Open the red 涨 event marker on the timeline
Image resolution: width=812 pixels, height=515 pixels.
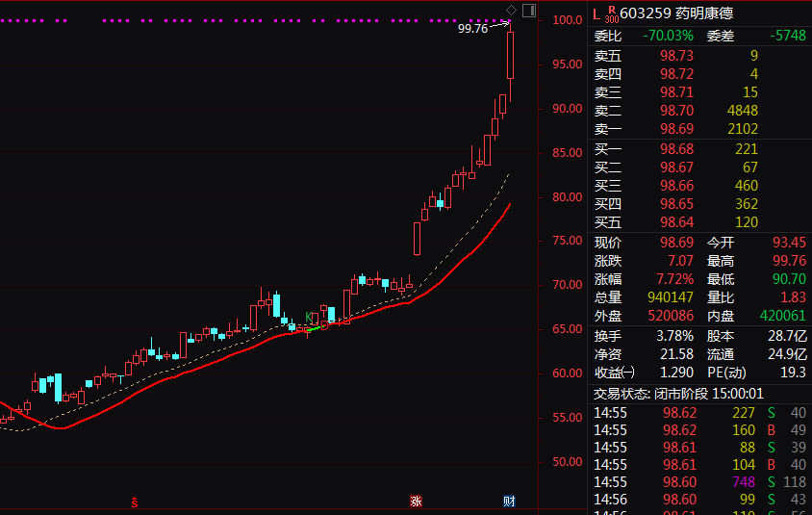(416, 502)
